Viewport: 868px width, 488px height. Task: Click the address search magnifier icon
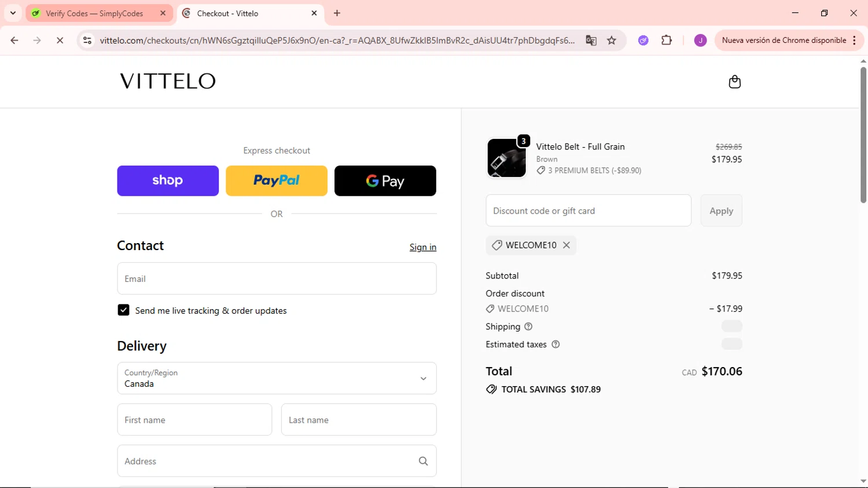tap(423, 461)
